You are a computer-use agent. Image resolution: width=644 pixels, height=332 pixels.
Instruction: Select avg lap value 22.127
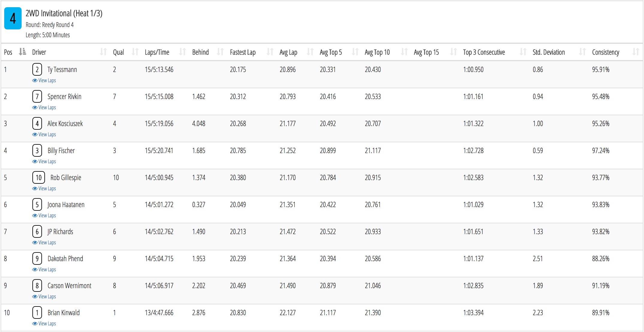point(288,313)
